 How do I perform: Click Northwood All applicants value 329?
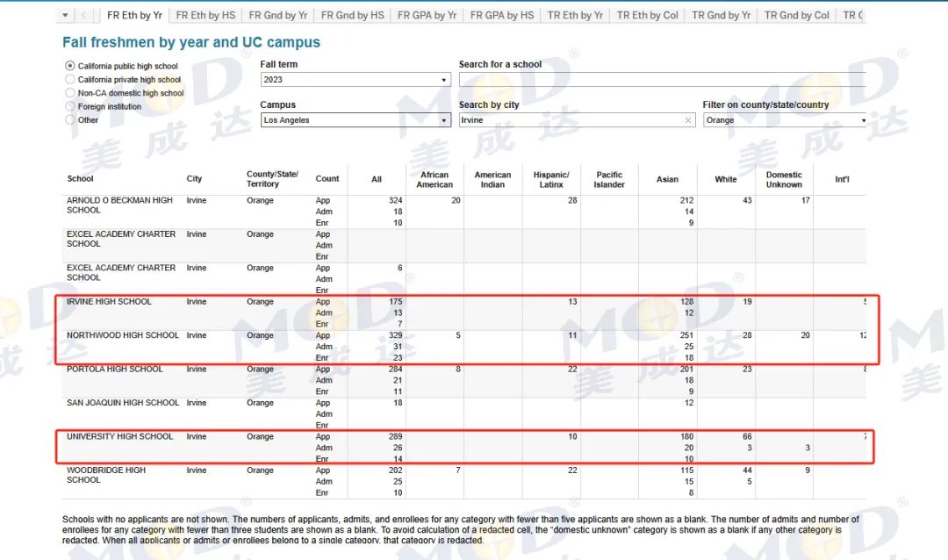click(395, 335)
